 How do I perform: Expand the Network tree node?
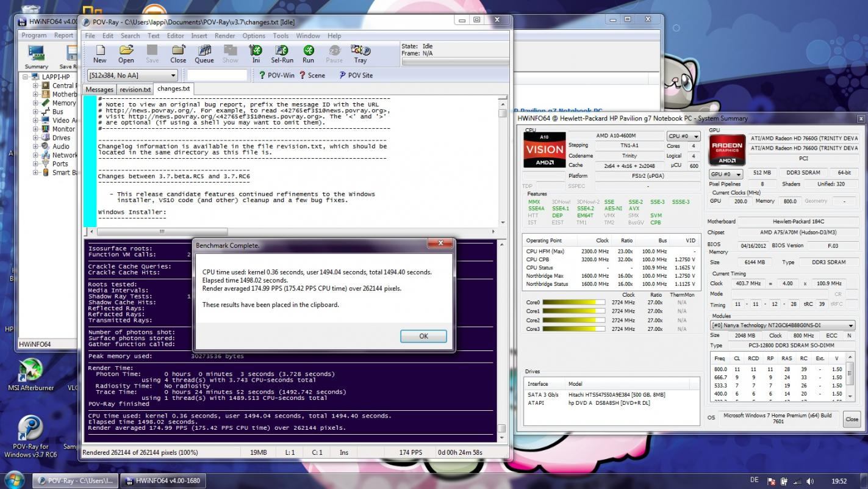[36, 155]
